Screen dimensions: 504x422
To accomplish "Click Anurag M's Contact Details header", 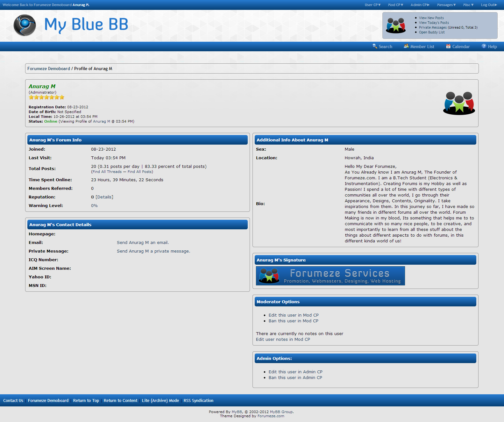I will [x=138, y=225].
